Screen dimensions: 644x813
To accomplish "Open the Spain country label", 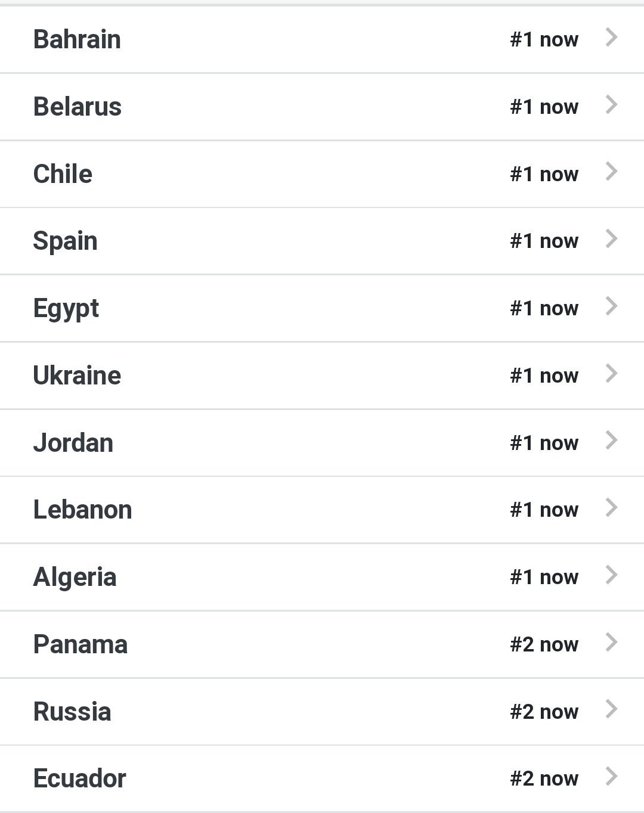I will [65, 241].
